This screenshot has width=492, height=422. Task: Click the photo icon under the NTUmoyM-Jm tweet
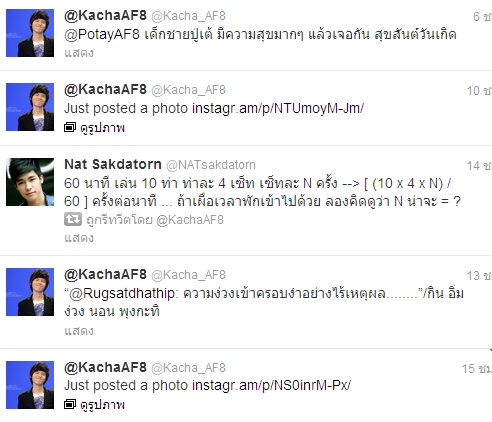click(x=70, y=127)
